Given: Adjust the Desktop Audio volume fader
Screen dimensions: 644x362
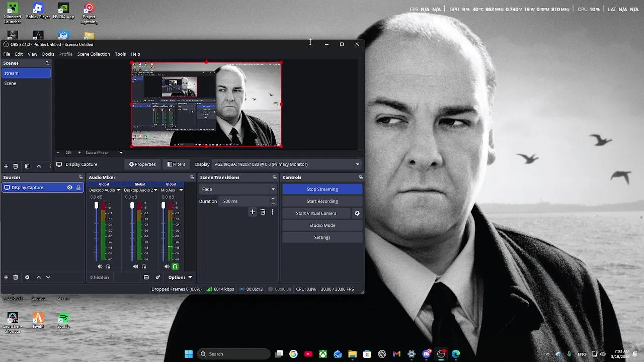Looking at the screenshot, I should pos(96,206).
